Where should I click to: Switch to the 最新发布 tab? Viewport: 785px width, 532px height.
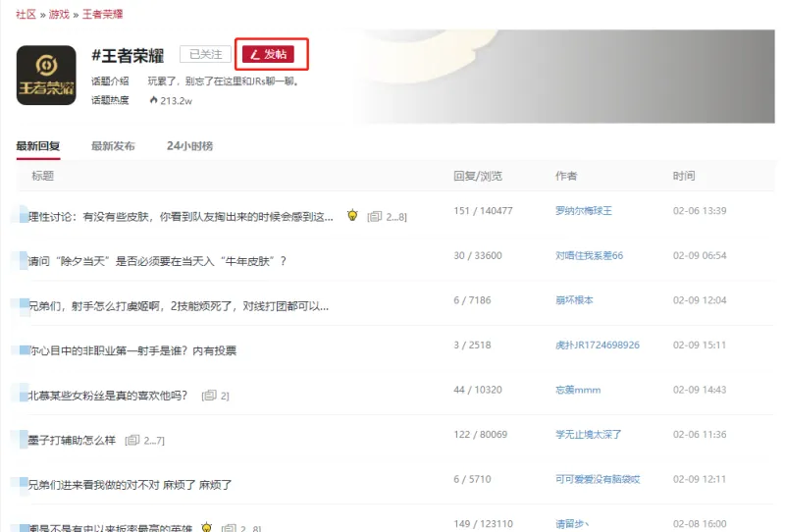(x=113, y=146)
